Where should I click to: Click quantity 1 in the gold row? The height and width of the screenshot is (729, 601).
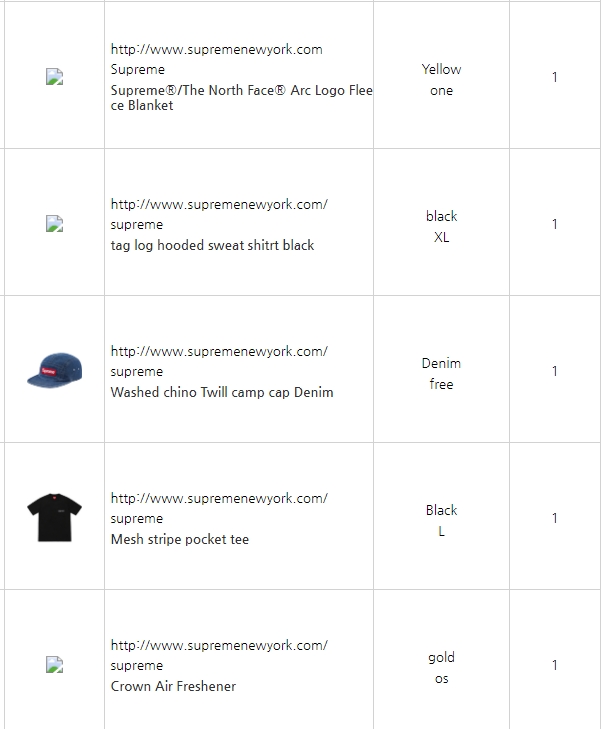[x=555, y=665]
